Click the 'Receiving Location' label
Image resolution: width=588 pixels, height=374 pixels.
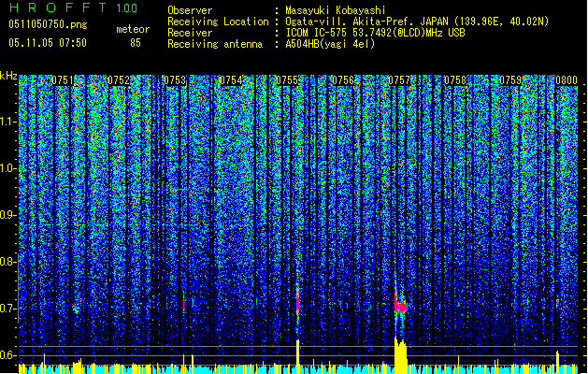(x=218, y=22)
